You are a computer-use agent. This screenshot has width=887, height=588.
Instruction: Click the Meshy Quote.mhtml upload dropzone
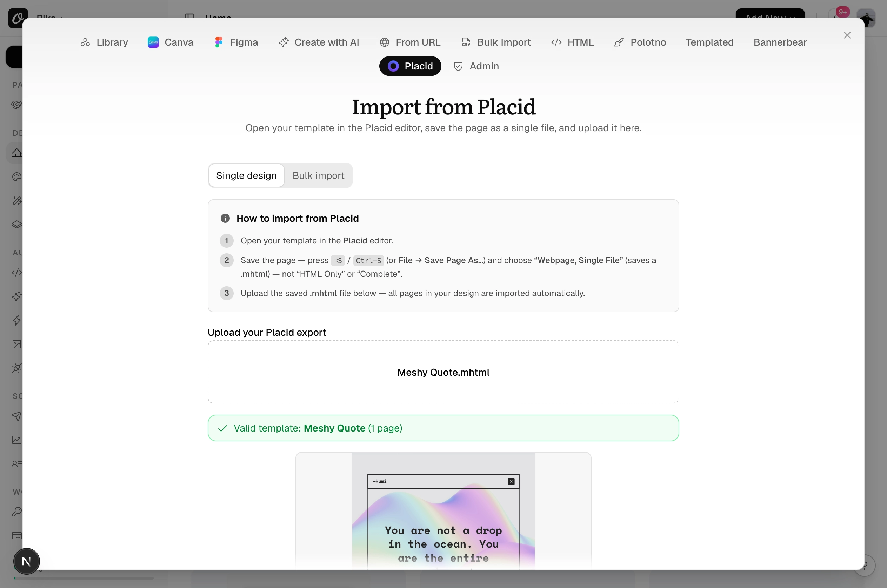(x=443, y=372)
